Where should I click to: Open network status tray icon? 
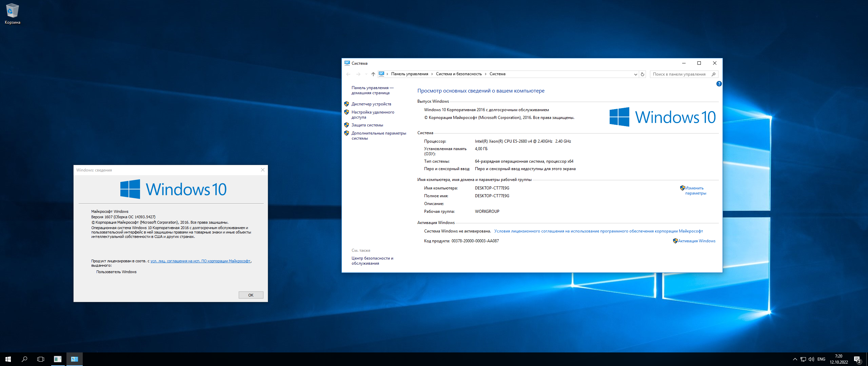[x=803, y=359]
